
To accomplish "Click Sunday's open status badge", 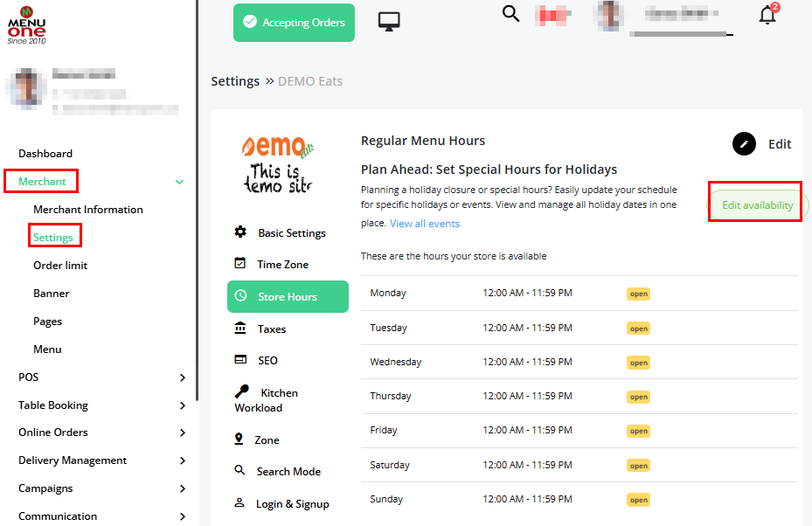I will pos(638,500).
